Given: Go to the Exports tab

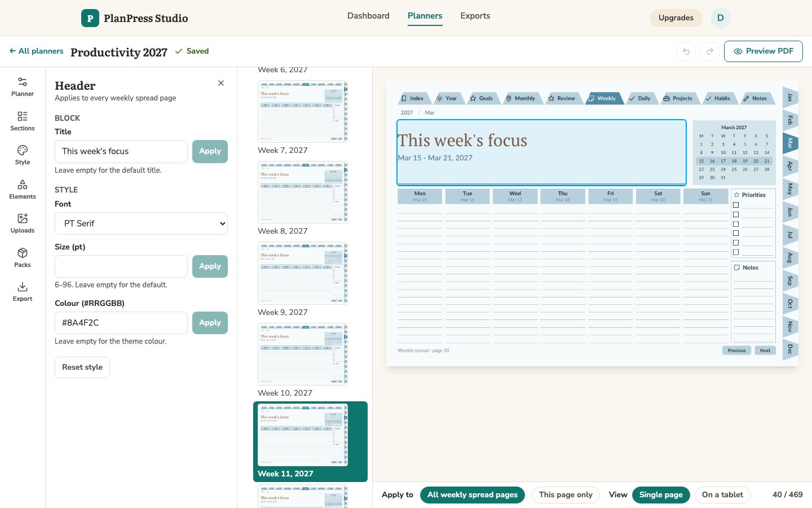Looking at the screenshot, I should [475, 16].
